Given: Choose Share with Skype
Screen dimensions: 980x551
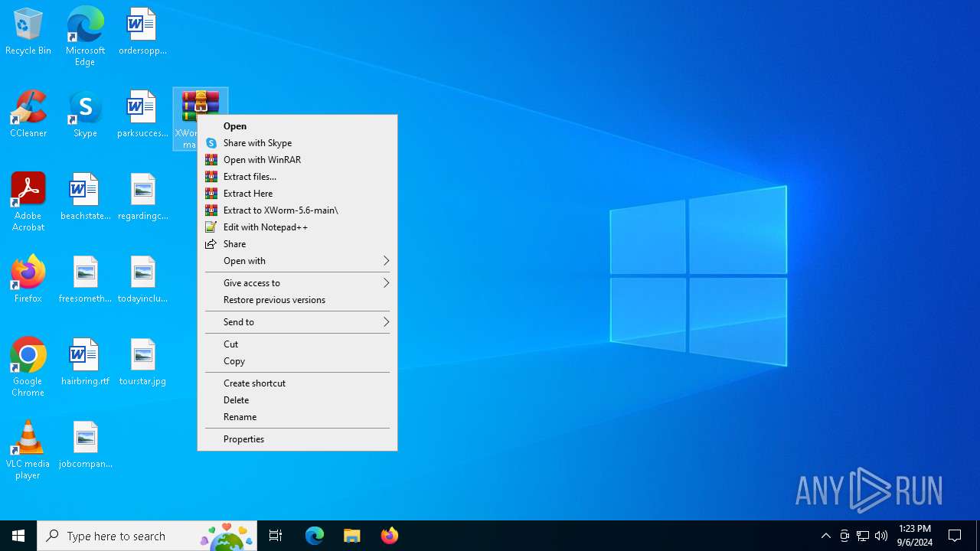Looking at the screenshot, I should [x=297, y=143].
